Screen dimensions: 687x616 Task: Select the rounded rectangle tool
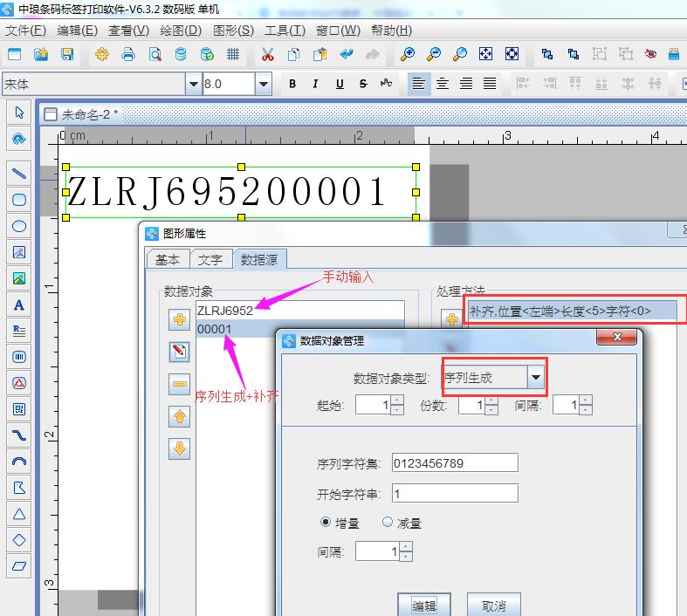(x=19, y=200)
